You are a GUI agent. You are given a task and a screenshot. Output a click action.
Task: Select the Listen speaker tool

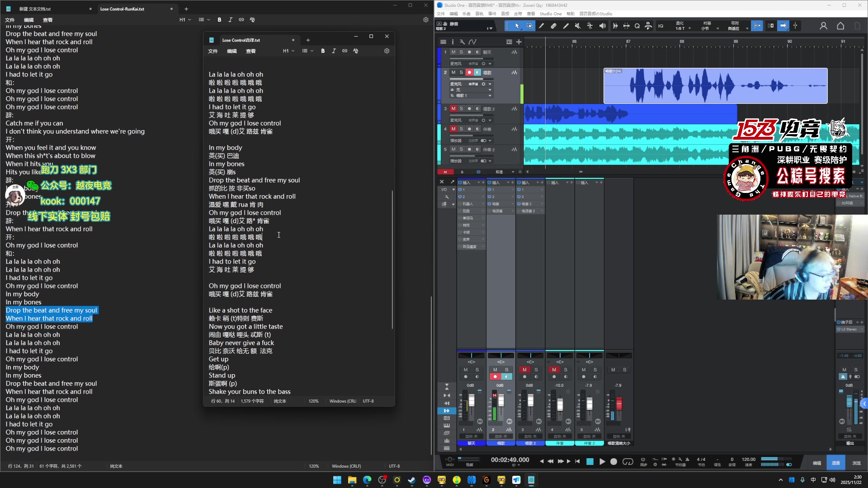[x=602, y=26]
